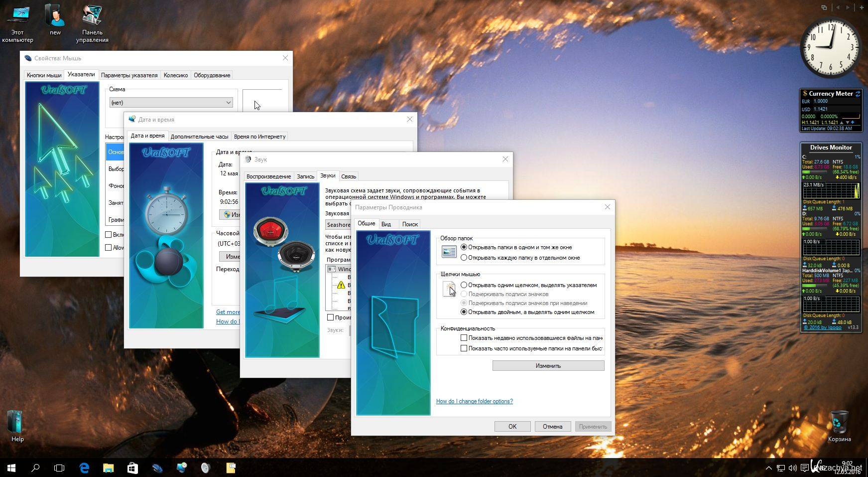Viewport: 868px width, 477px height.
Task: Launch Microsoft Edge from taskbar
Action: click(x=84, y=468)
